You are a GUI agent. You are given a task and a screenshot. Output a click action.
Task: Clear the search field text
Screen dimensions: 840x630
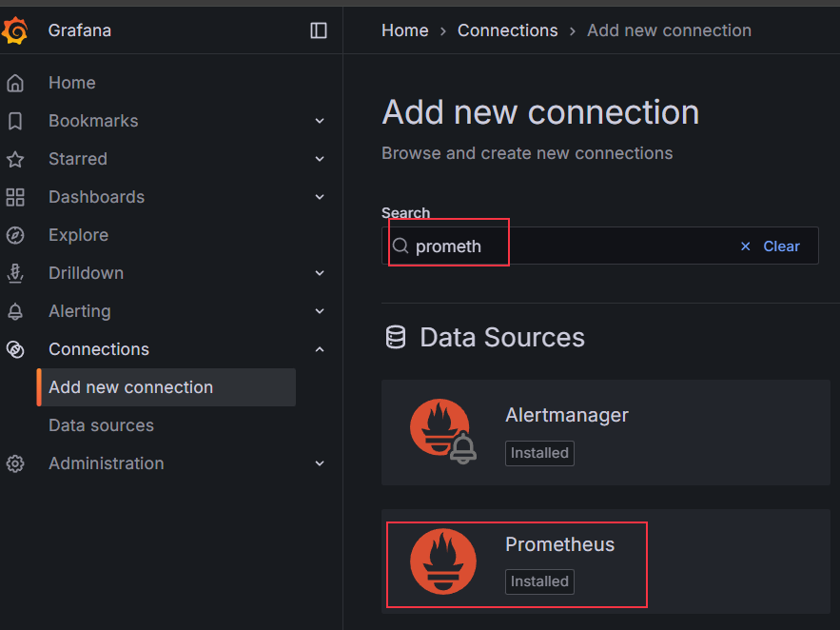(x=771, y=246)
